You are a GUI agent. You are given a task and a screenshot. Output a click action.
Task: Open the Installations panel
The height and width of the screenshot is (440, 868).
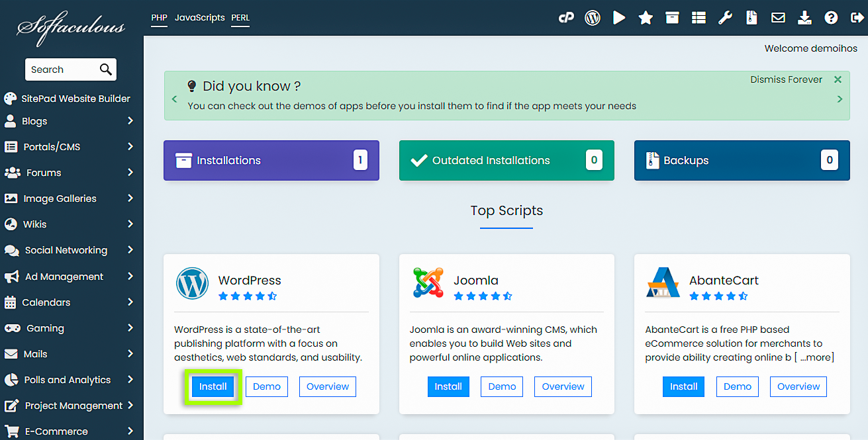[x=271, y=160]
